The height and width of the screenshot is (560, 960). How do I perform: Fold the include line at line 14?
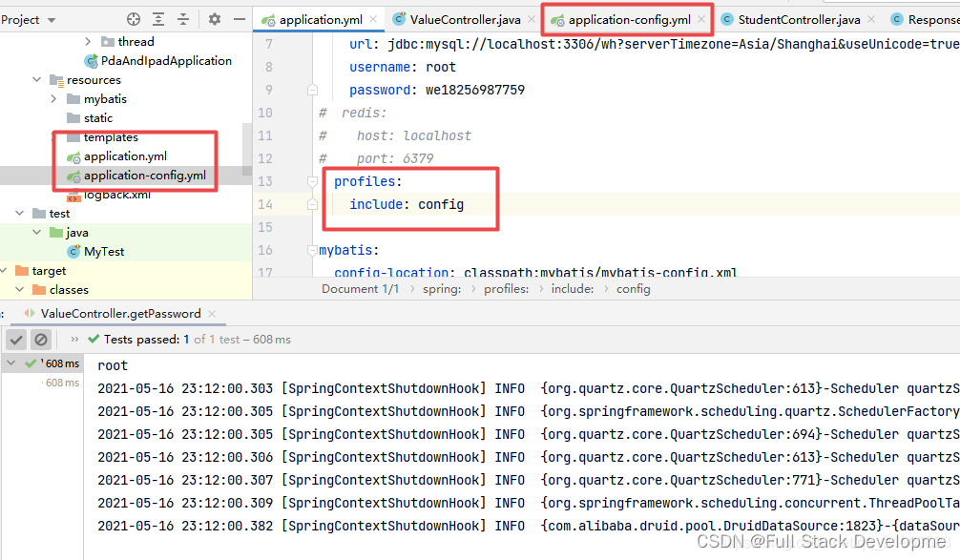click(312, 204)
